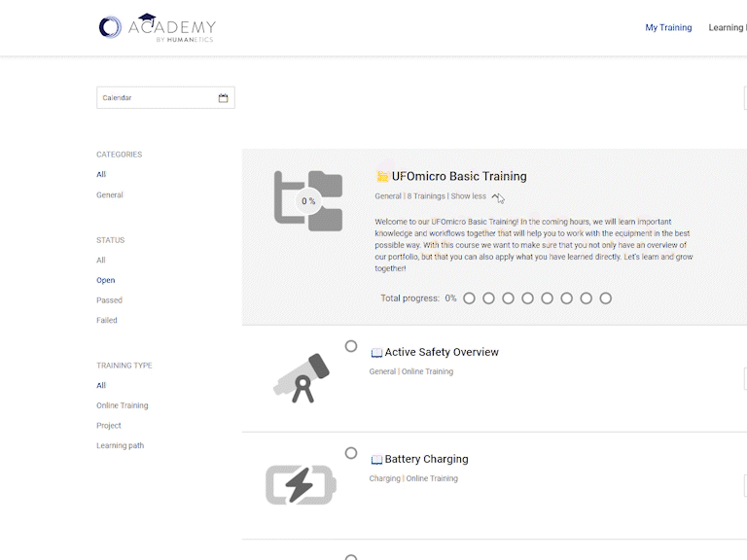Open the Battery Charging course
The width and height of the screenshot is (747, 560).
coord(426,459)
